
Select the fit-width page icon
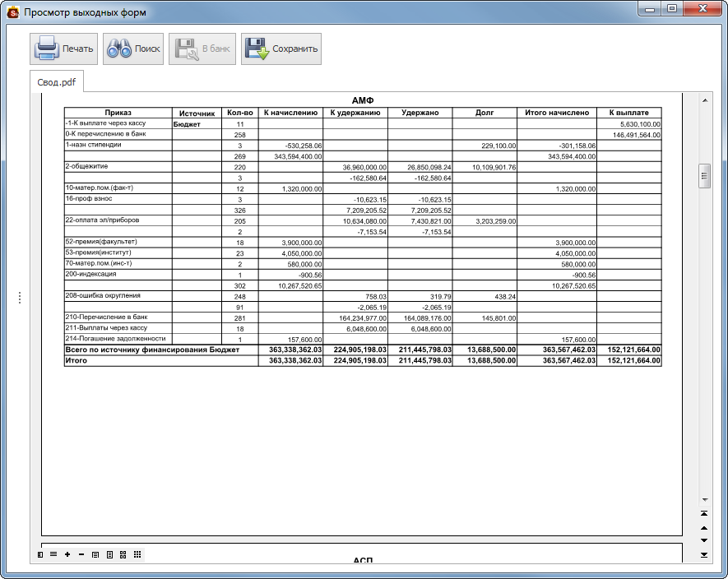click(95, 554)
